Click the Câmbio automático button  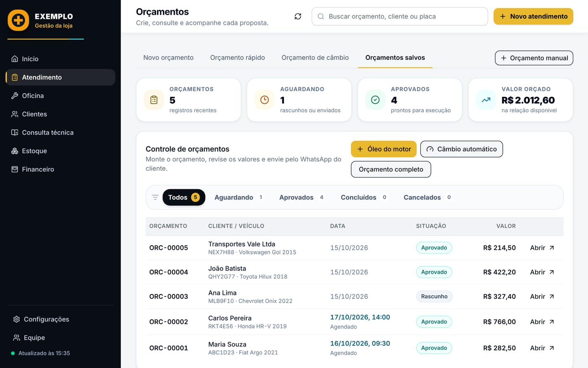(x=462, y=149)
